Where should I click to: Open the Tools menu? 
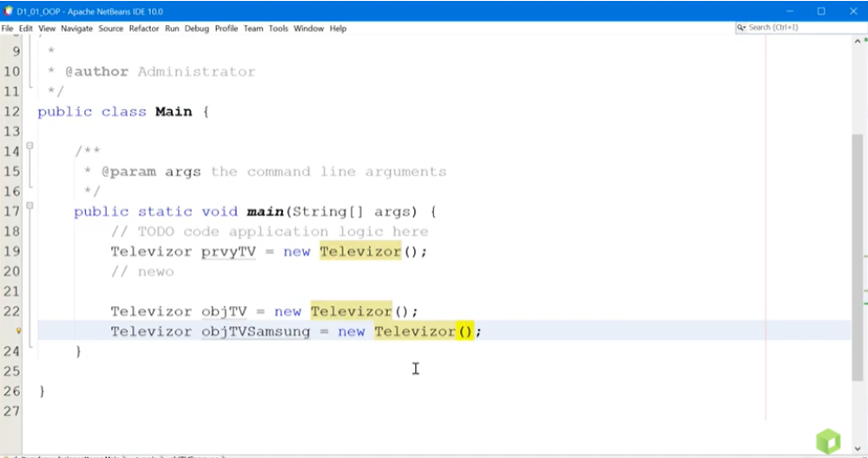click(x=278, y=29)
